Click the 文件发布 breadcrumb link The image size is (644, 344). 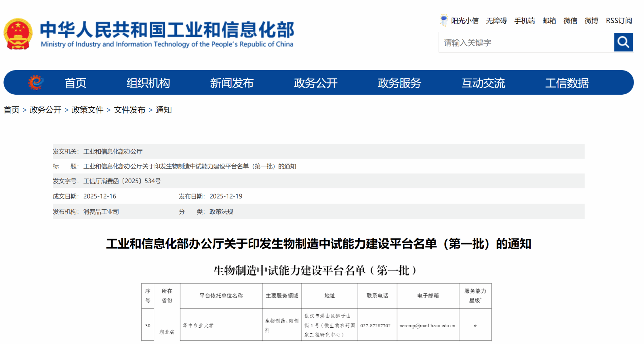(x=129, y=110)
